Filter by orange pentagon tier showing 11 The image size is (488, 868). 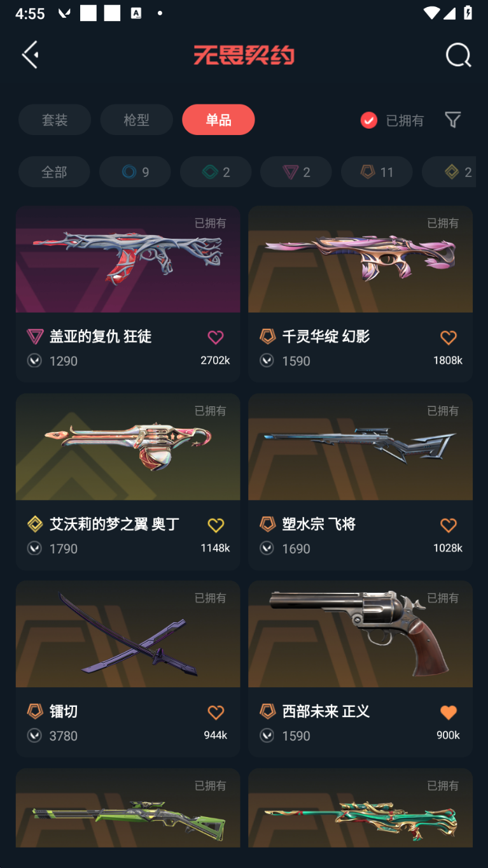[x=377, y=172]
